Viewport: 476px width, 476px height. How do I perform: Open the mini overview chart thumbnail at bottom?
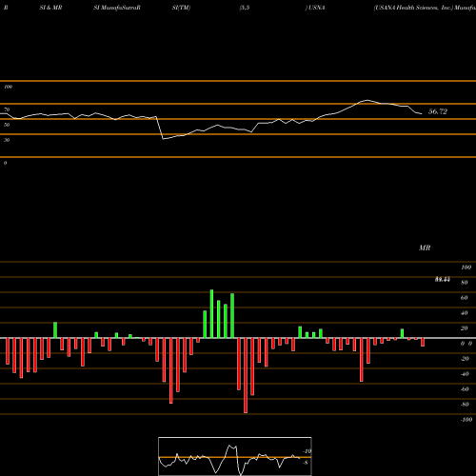pyautogui.click(x=235, y=456)
